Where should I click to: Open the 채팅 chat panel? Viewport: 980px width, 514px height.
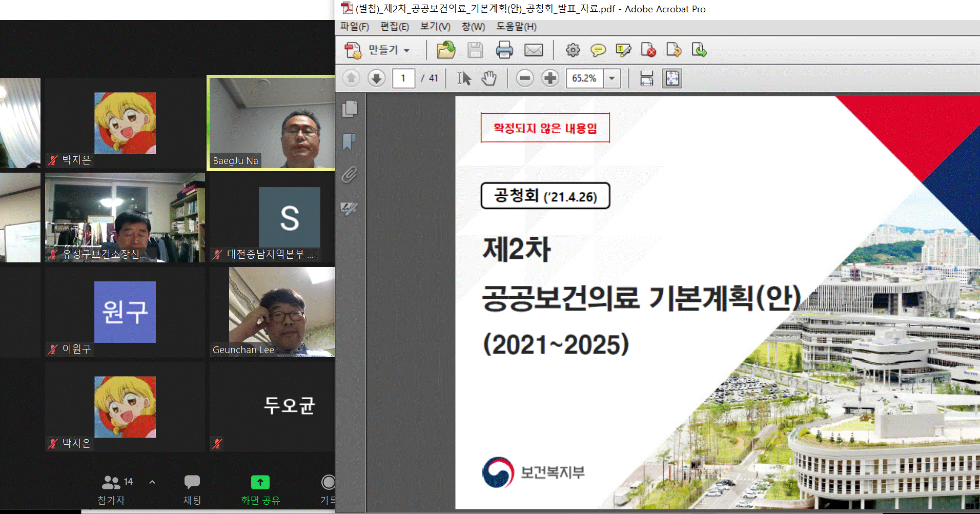pyautogui.click(x=192, y=489)
